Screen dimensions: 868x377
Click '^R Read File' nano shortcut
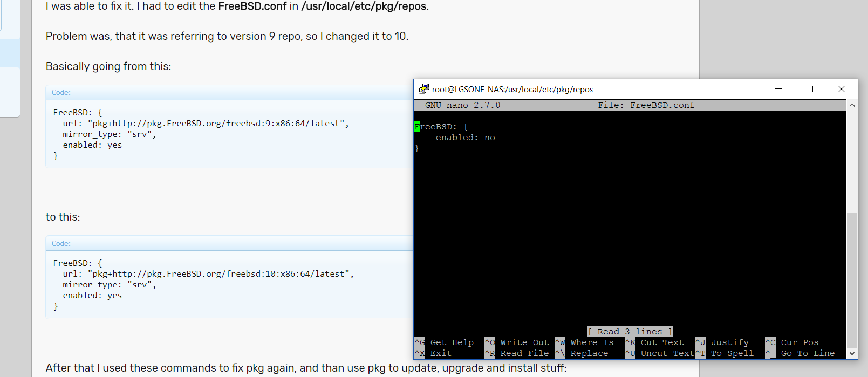(517, 353)
